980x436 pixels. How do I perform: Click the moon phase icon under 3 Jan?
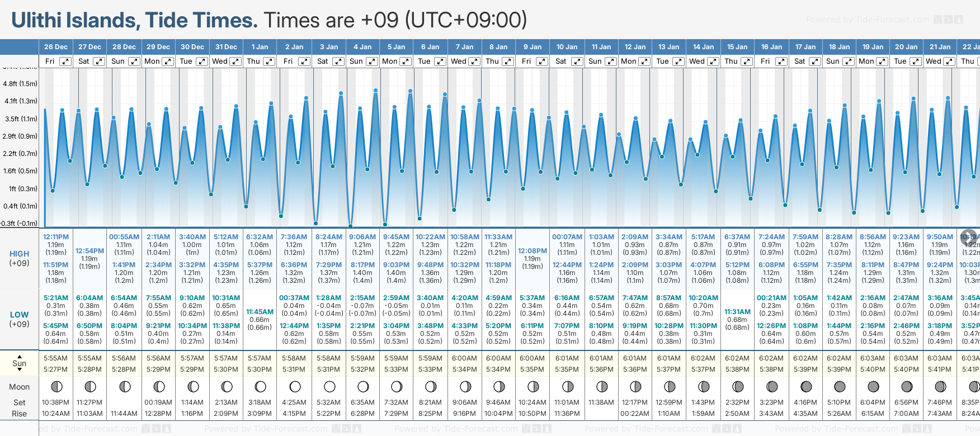click(329, 387)
